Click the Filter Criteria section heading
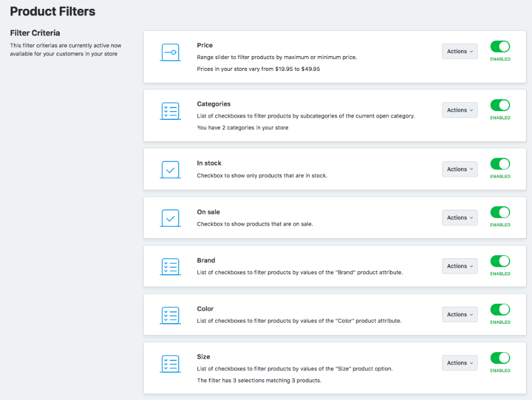Viewport: 532px width, 400px height. [35, 33]
